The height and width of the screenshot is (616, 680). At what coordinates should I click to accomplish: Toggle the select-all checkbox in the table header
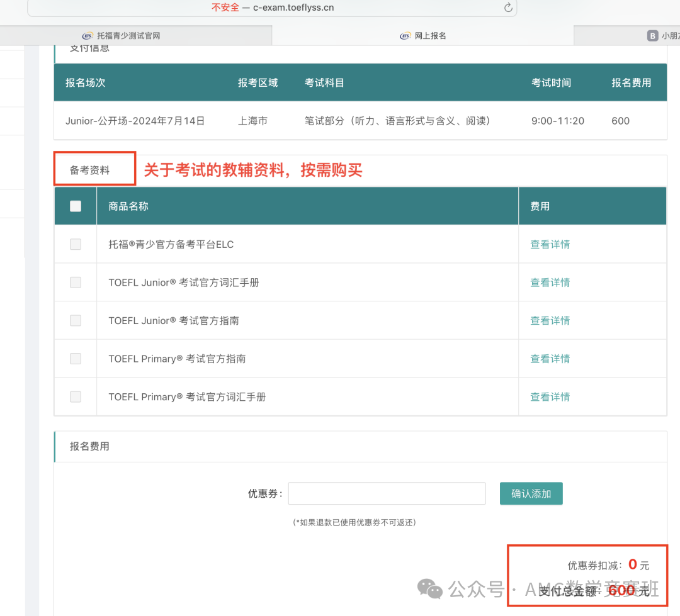(x=76, y=206)
